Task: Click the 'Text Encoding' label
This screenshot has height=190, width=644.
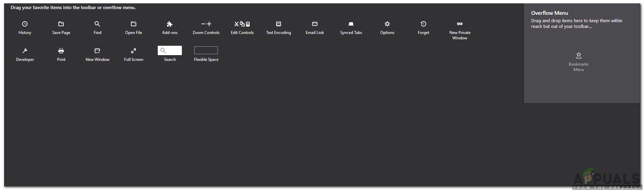Action: [x=279, y=33]
